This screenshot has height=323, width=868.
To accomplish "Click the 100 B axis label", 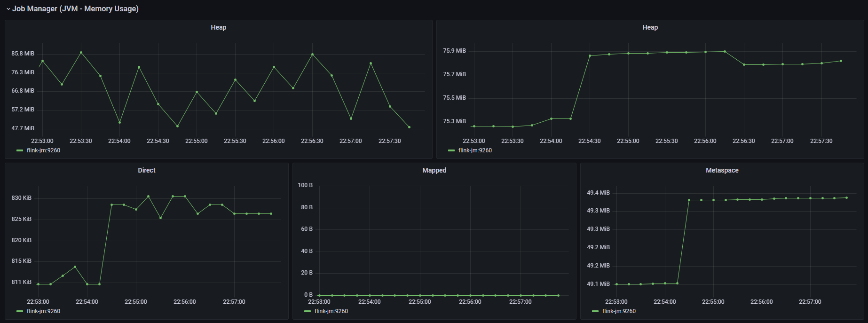I will click(305, 185).
